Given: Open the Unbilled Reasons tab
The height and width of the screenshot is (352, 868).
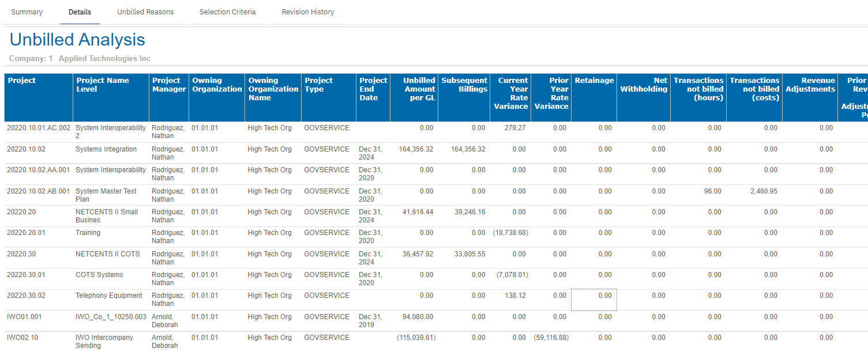Looking at the screenshot, I should coord(145,12).
